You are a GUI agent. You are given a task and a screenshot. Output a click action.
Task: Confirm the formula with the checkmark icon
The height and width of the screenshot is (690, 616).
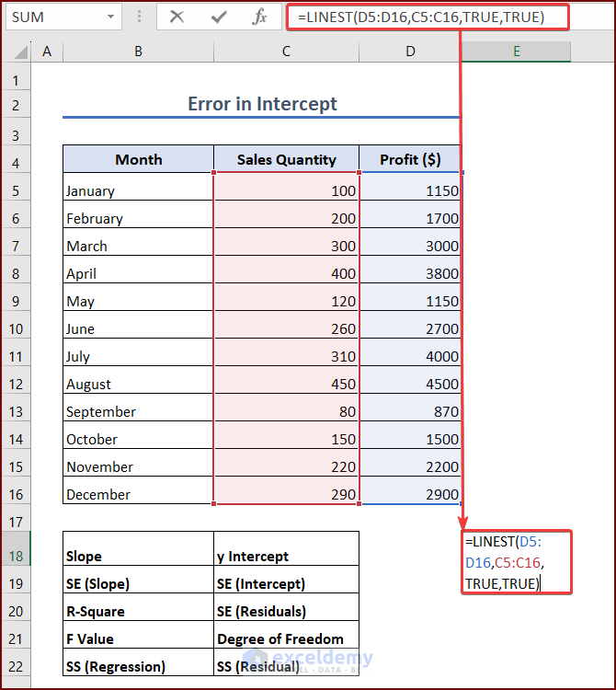click(x=219, y=17)
